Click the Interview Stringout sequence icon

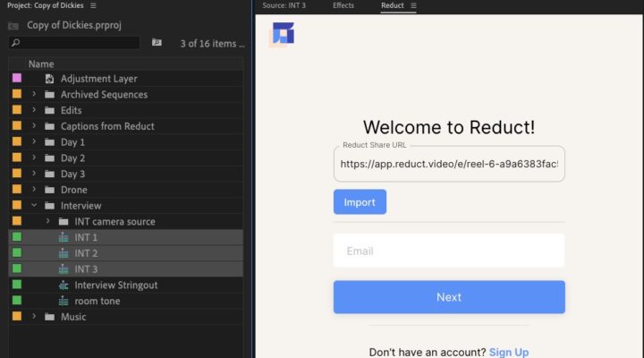click(64, 285)
